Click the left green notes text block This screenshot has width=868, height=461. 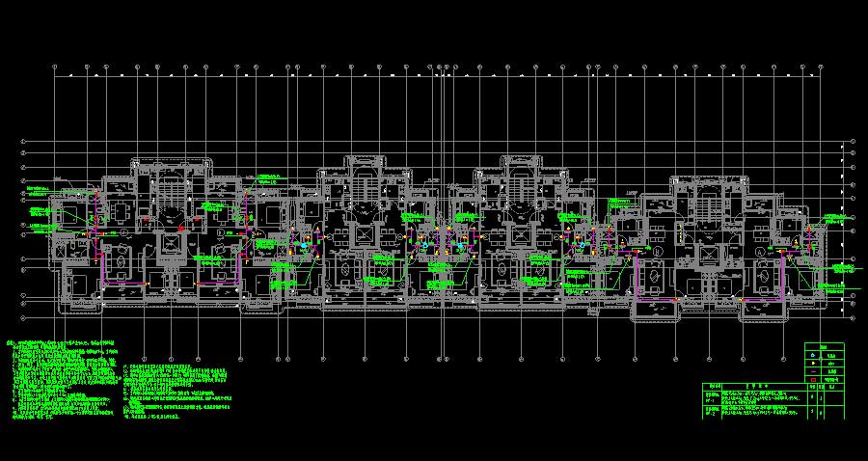(x=64, y=381)
